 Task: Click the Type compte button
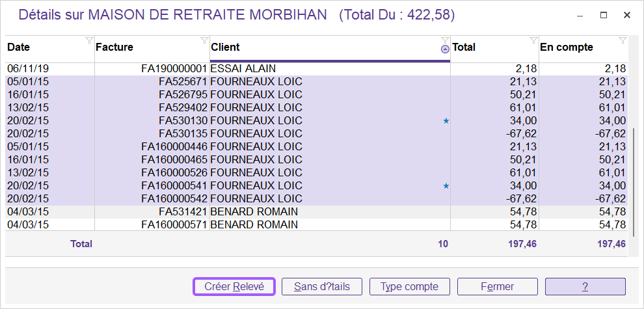tap(409, 287)
